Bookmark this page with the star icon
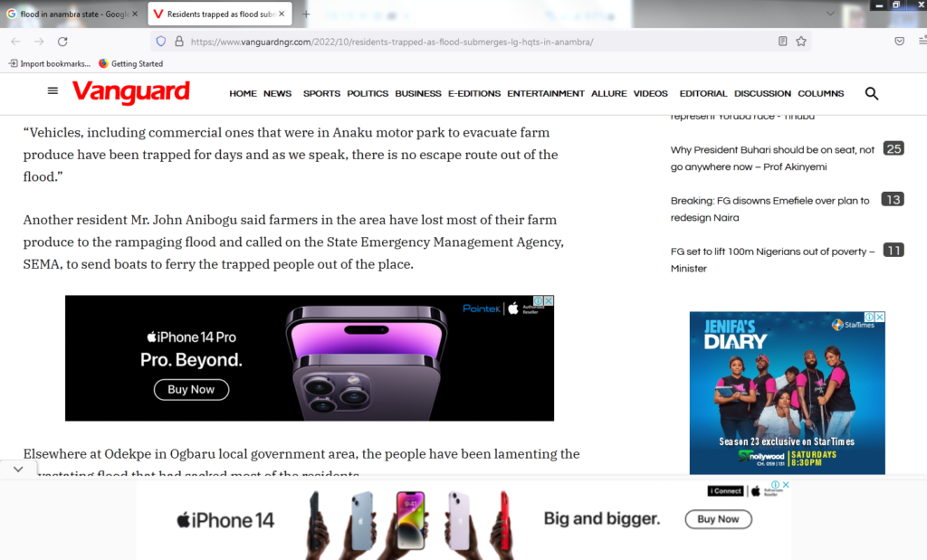 click(801, 42)
